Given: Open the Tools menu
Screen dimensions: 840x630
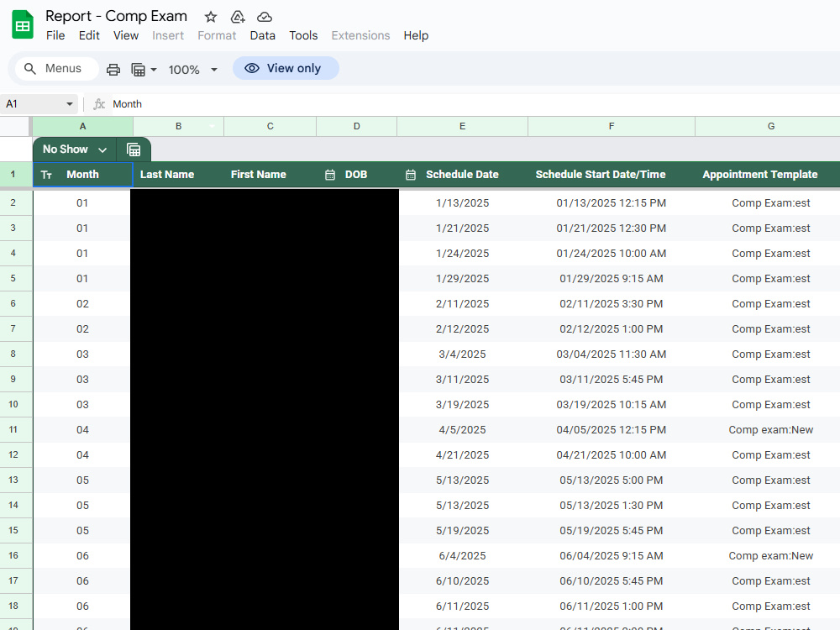Looking at the screenshot, I should pyautogui.click(x=303, y=35).
